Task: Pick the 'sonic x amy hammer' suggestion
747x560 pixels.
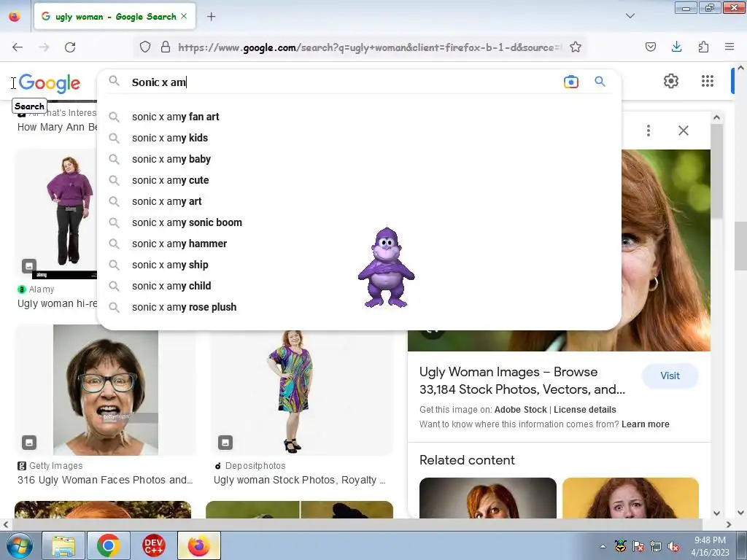Action: [359, 244]
